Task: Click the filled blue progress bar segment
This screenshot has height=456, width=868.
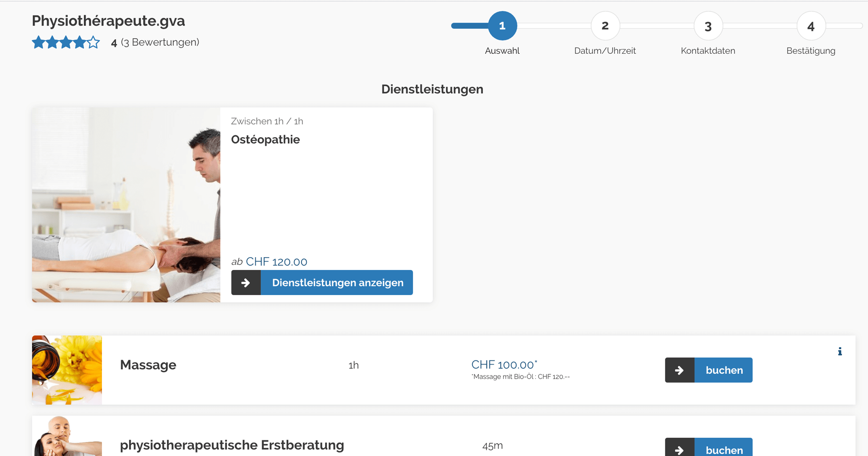Action: [x=470, y=26]
